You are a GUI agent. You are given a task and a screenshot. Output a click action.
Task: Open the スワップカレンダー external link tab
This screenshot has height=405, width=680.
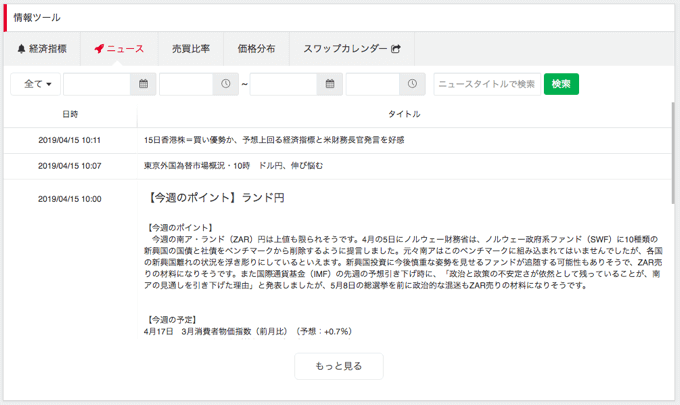tap(351, 48)
